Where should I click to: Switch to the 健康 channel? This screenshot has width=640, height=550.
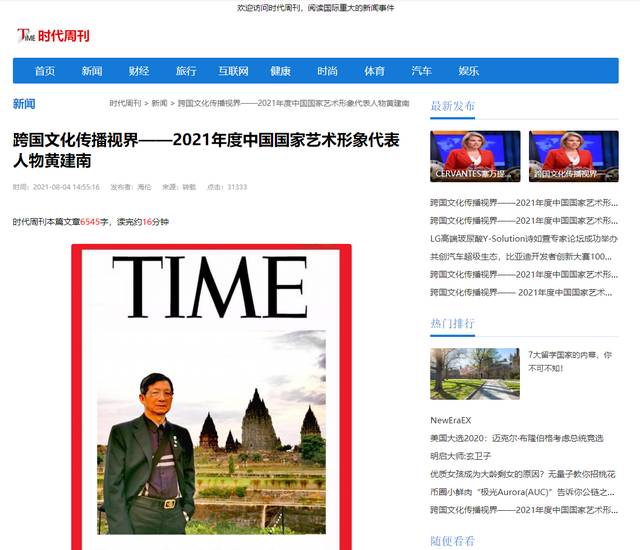(x=280, y=71)
